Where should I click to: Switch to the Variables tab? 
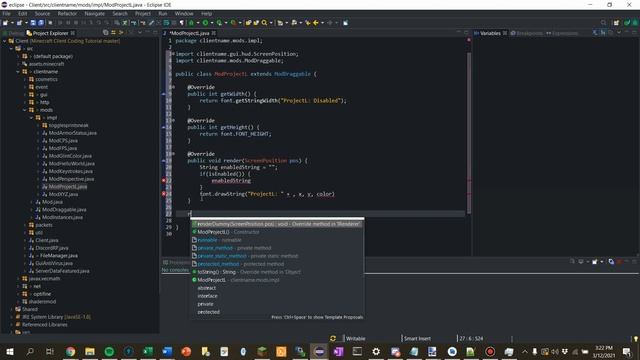[490, 33]
